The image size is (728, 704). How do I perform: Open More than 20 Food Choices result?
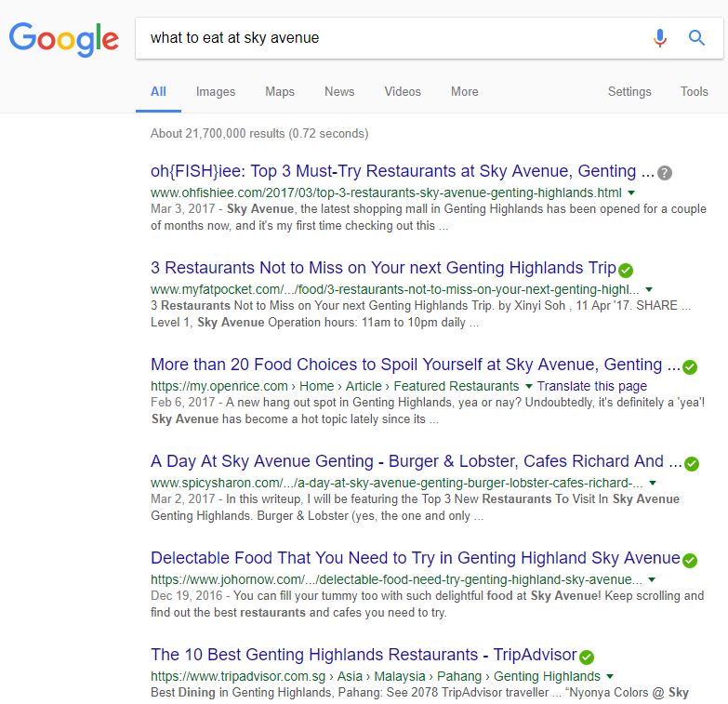(416, 365)
